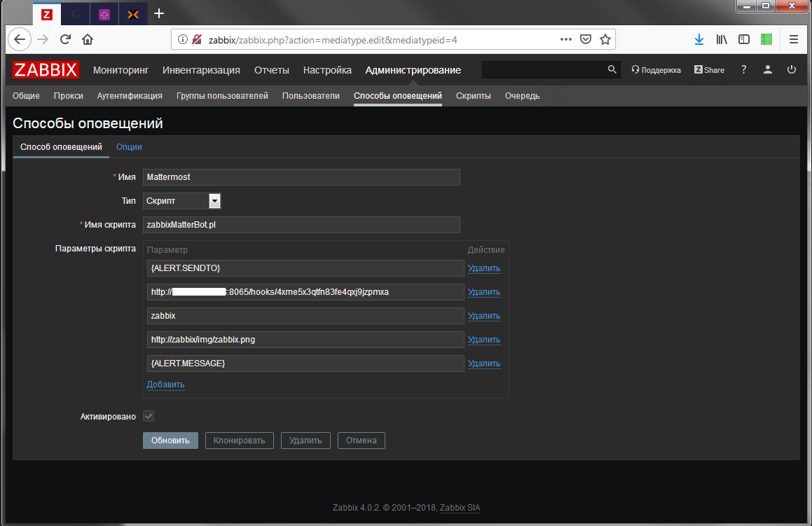Open the browser downloads arrow
This screenshot has height=526, width=812.
[699, 39]
